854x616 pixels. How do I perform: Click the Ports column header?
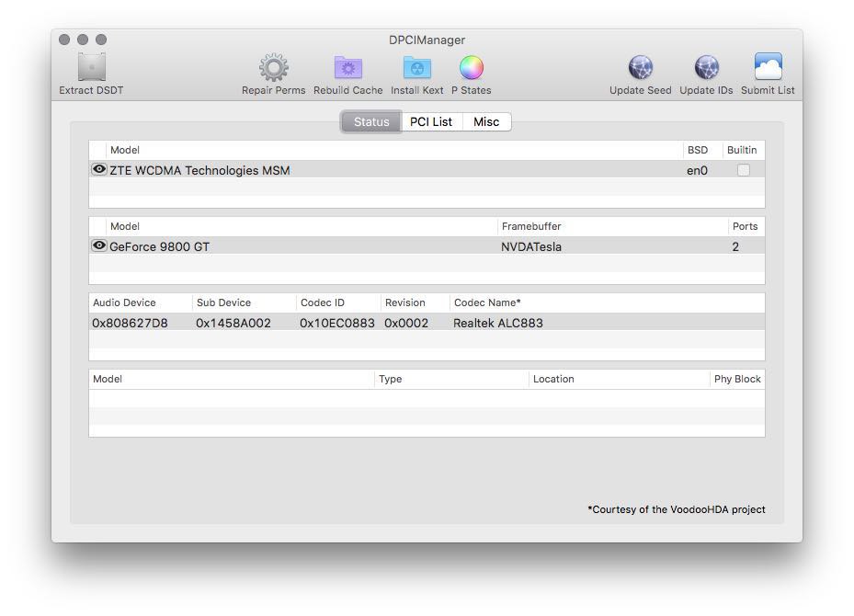pos(746,226)
